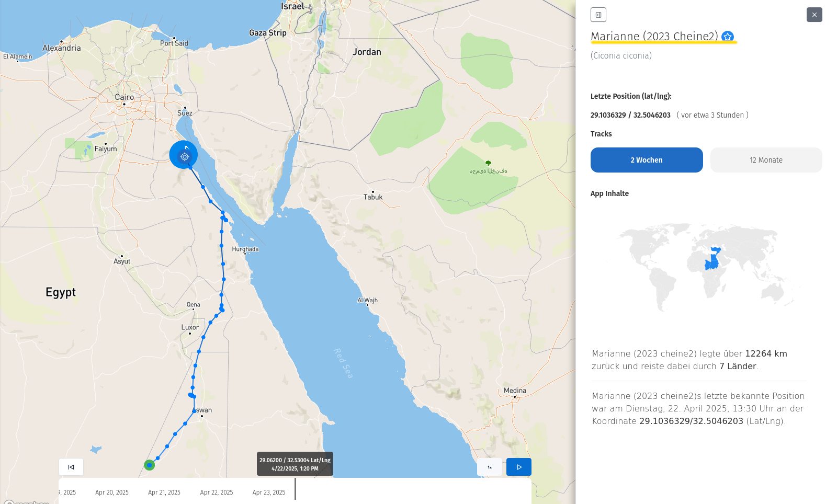The image size is (837, 504).
Task: Click the track point near Hurghada label
Action: (x=222, y=246)
